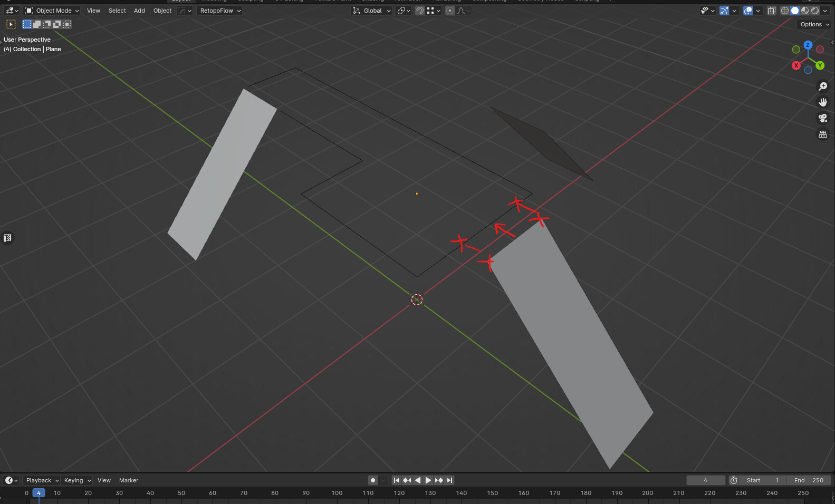Screen dimensions: 835x504
Task: Select Wireframe viewport shading
Action: click(x=785, y=11)
